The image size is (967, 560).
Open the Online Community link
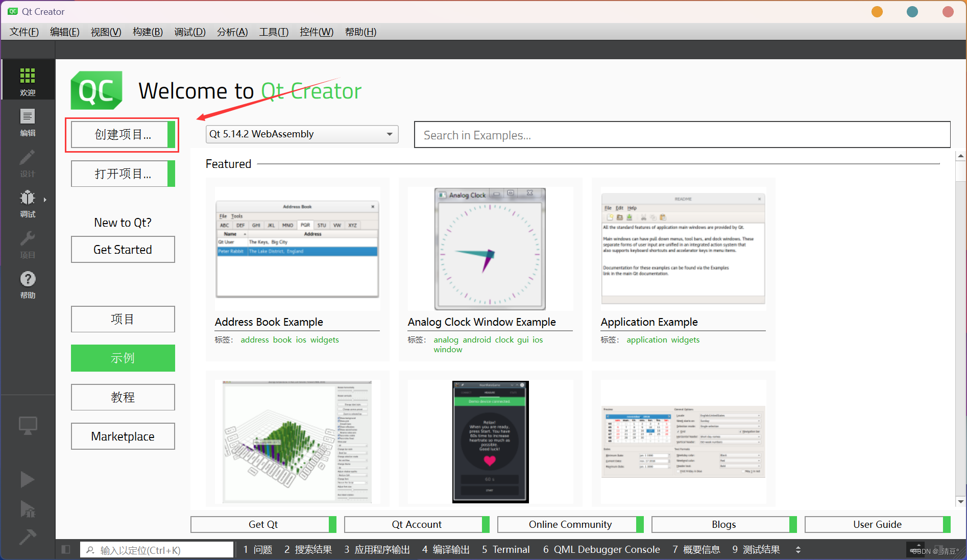(x=570, y=524)
